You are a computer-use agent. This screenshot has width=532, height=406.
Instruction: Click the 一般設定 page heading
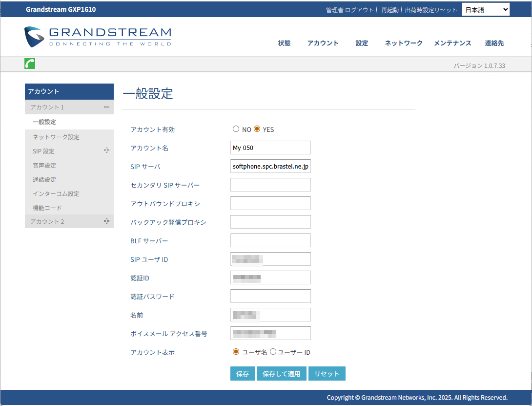148,93
